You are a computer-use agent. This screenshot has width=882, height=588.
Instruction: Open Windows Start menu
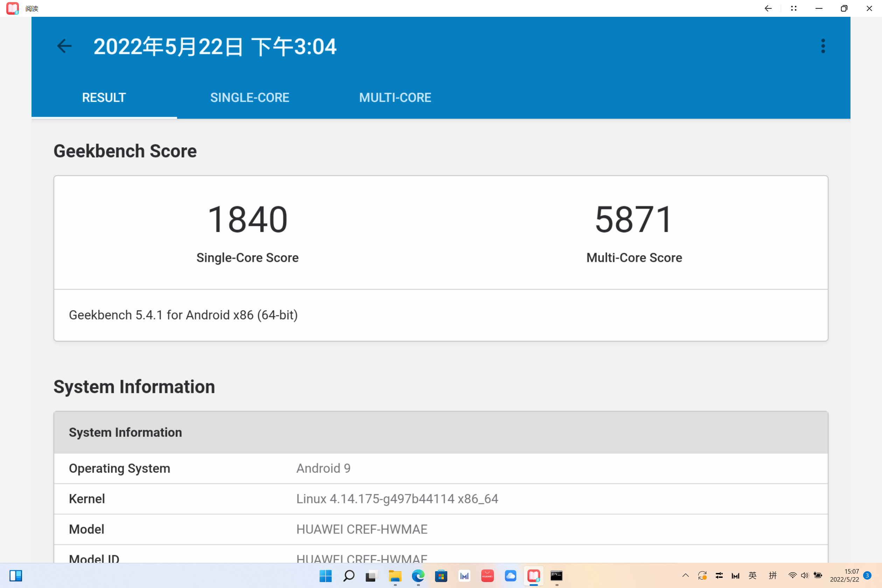(325, 576)
